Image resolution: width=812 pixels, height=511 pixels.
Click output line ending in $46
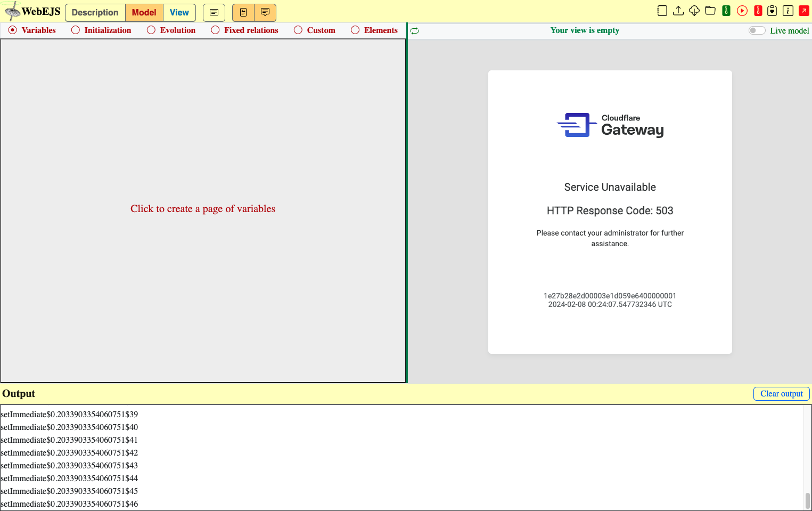[x=69, y=504]
